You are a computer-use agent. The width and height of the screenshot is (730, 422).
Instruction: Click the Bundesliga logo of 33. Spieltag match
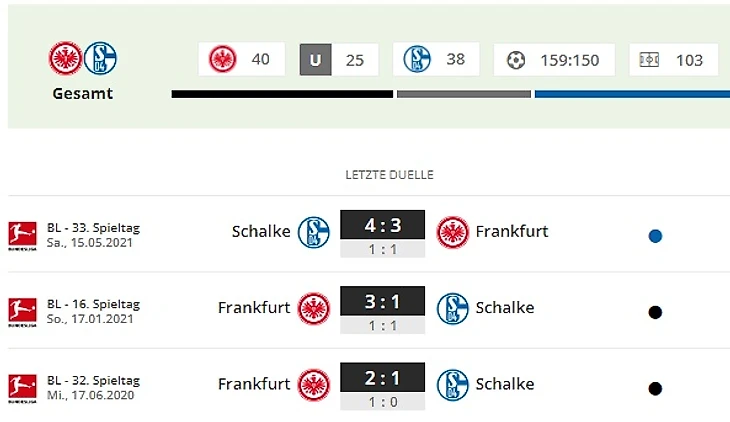22,236
